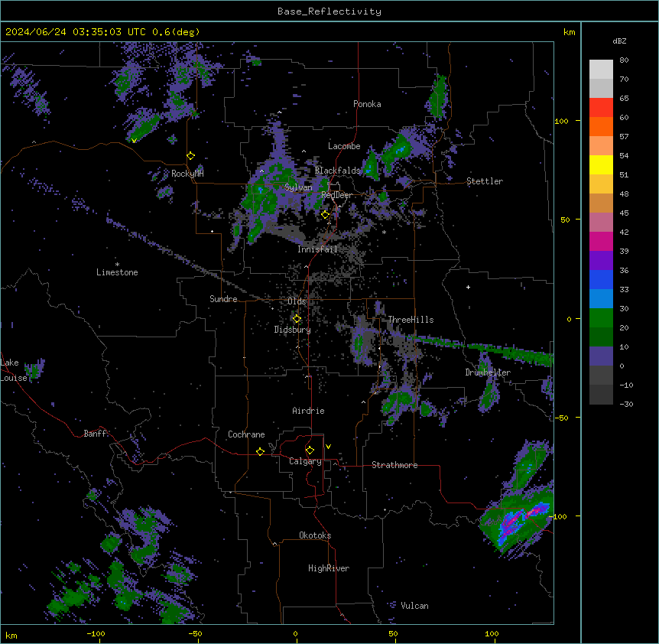The height and width of the screenshot is (644, 659).
Task: Click the RockyMH label
Action: 187,174
